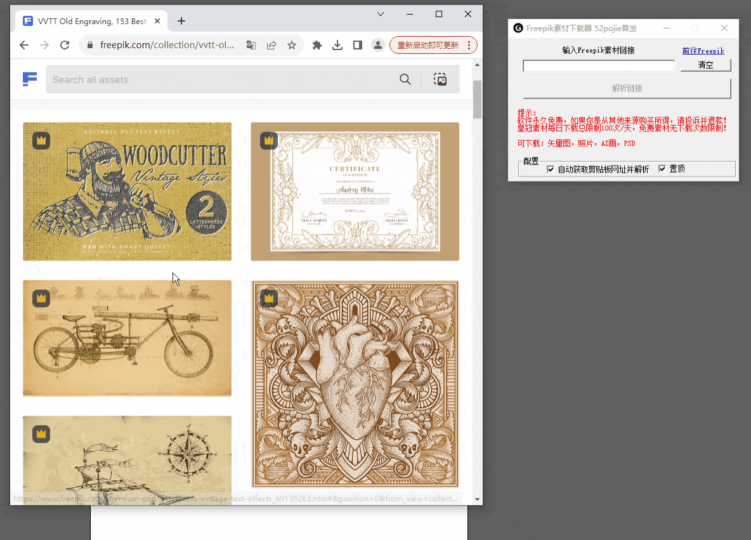Viewport: 751px width, 540px height.
Task: Toggle the 置顶 always-on-top checkbox
Action: click(662, 169)
